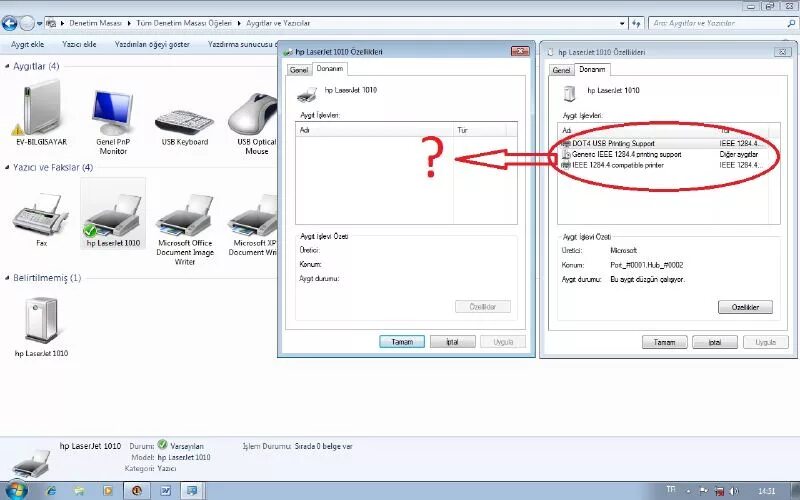
Task: Click İptal in the left dialog
Action: [x=453, y=342]
